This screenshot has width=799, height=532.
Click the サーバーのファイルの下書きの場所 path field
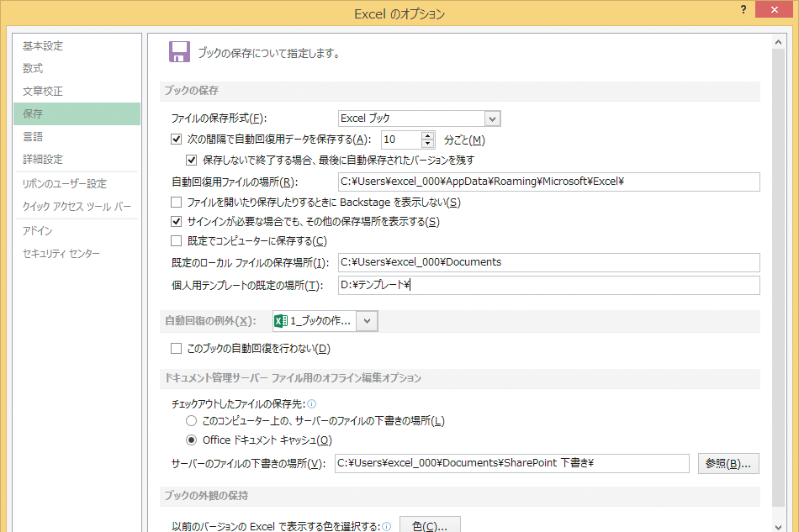512,463
